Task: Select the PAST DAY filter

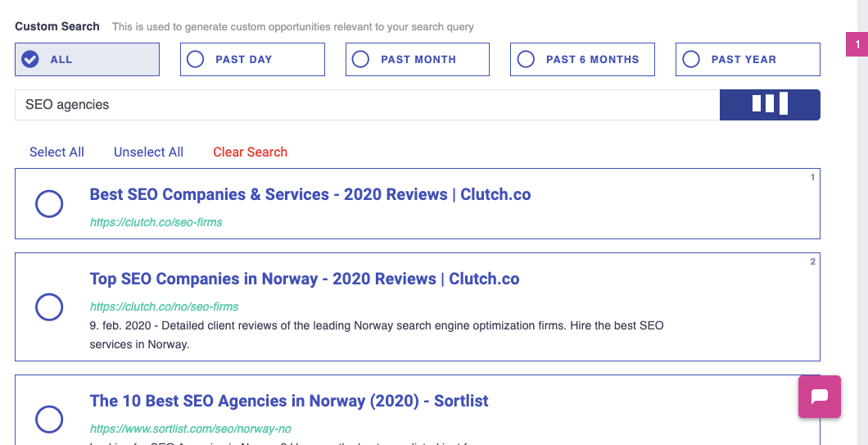Action: pos(252,59)
